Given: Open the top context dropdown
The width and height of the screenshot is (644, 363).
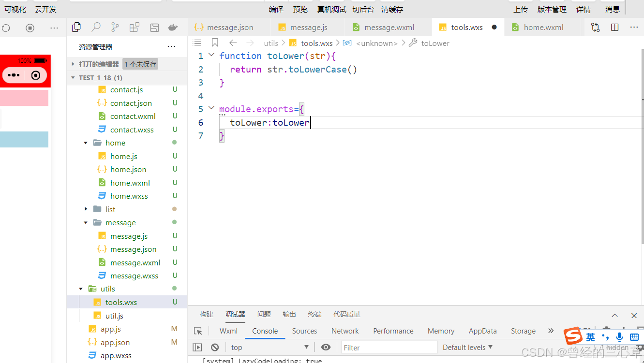Looking at the screenshot, I should click(270, 348).
